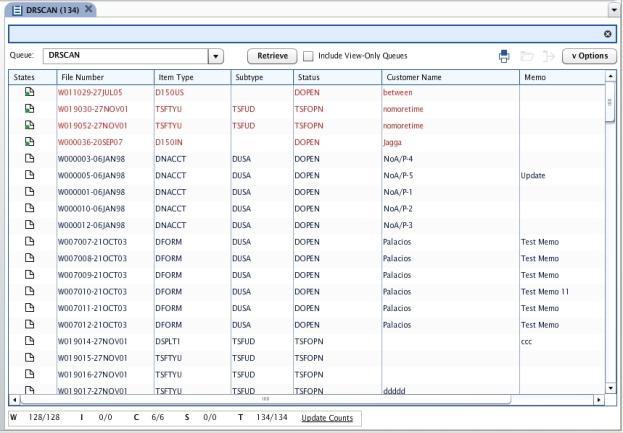Screen dimensions: 623x433
Task: Select document icon for W000001-06JAN98
Action: coord(29,192)
